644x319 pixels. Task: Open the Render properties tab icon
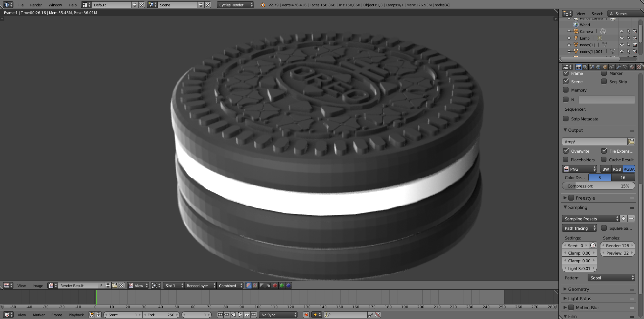(578, 67)
